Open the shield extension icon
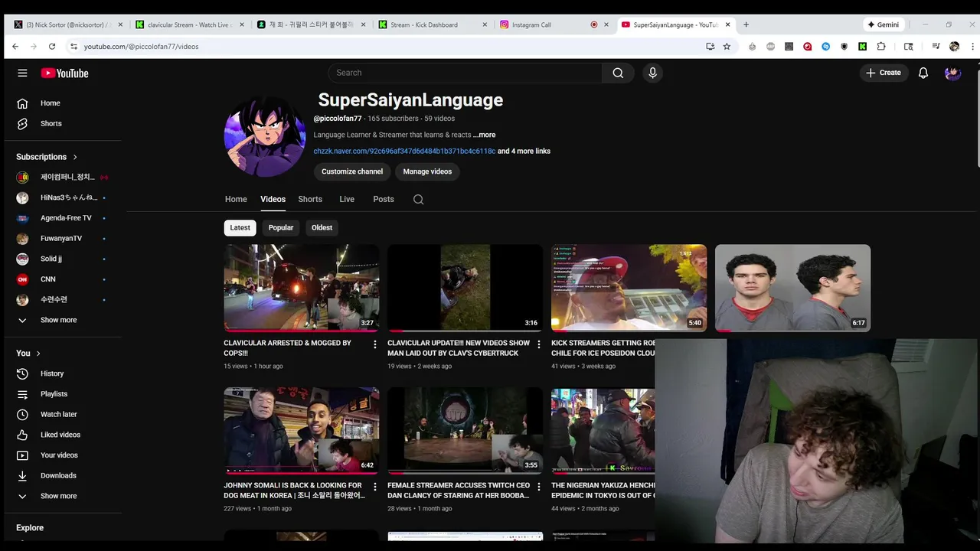 (844, 46)
